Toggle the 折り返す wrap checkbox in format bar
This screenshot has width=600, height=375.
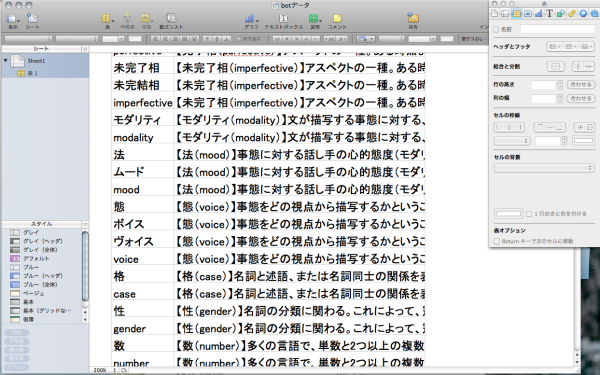point(239,39)
